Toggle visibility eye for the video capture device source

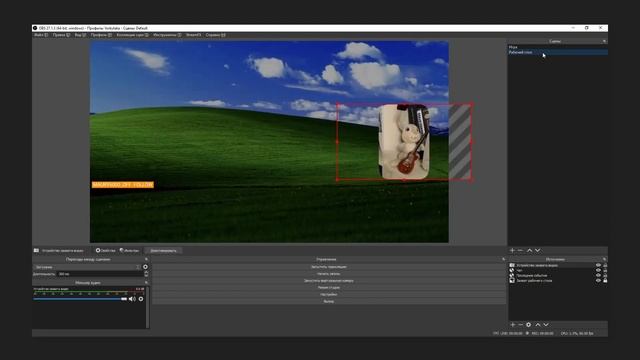click(598, 265)
